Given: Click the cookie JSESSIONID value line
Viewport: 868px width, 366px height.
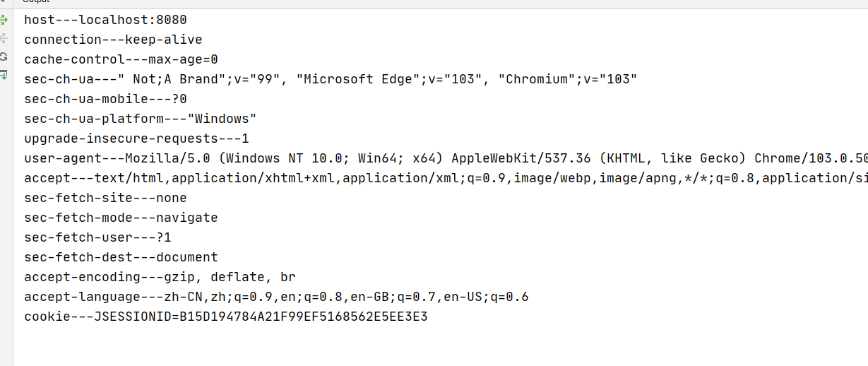Looking at the screenshot, I should click(x=226, y=317).
